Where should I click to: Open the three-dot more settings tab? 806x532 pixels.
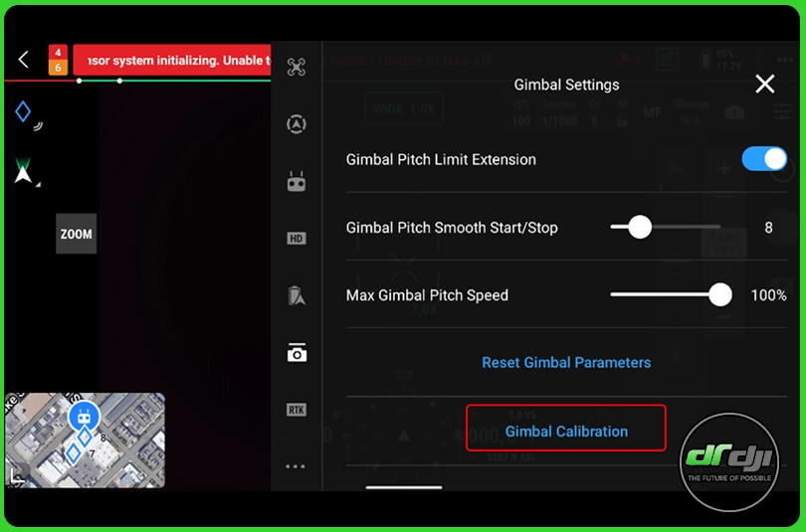coord(297,465)
